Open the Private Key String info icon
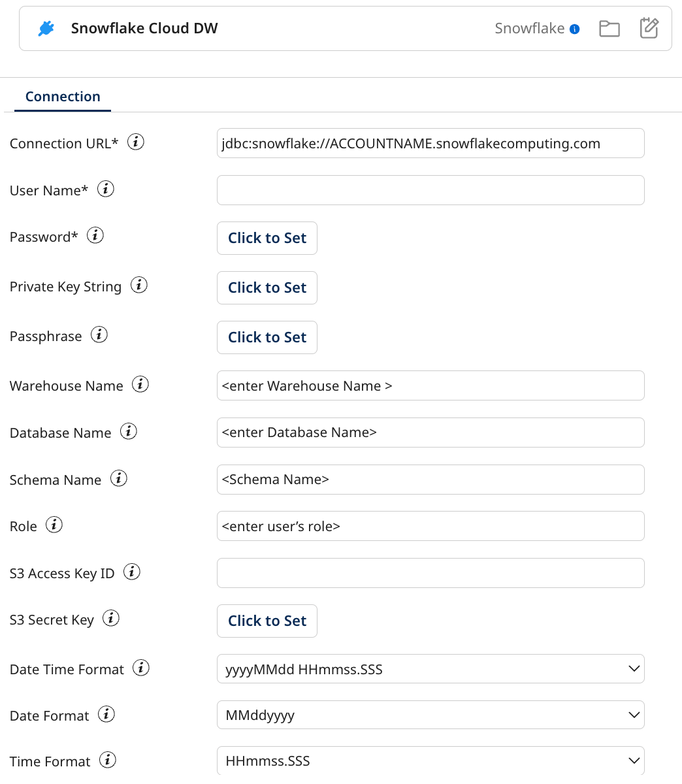The width and height of the screenshot is (682, 784). coord(138,285)
